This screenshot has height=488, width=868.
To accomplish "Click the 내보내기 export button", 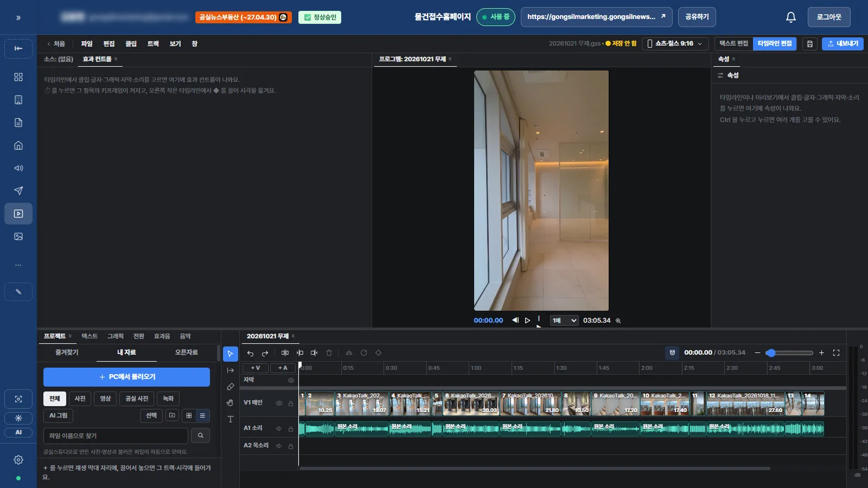I will pyautogui.click(x=843, y=43).
